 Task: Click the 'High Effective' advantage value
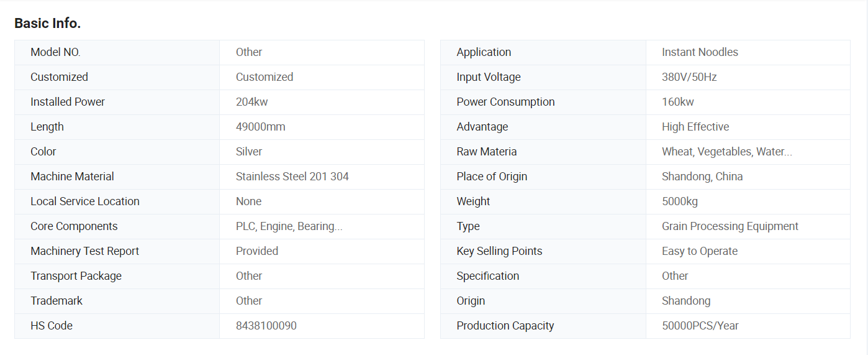[695, 127]
